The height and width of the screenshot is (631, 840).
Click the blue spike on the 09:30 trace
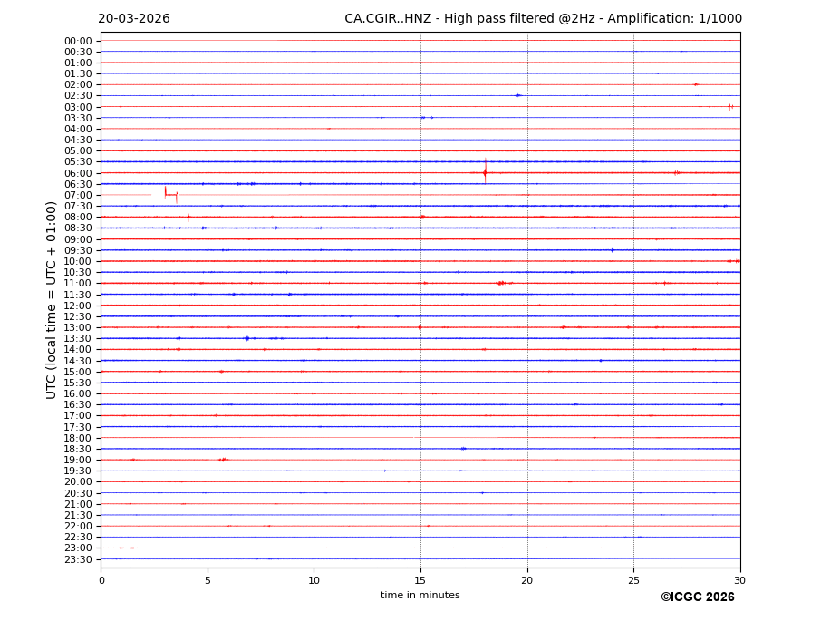click(x=613, y=250)
